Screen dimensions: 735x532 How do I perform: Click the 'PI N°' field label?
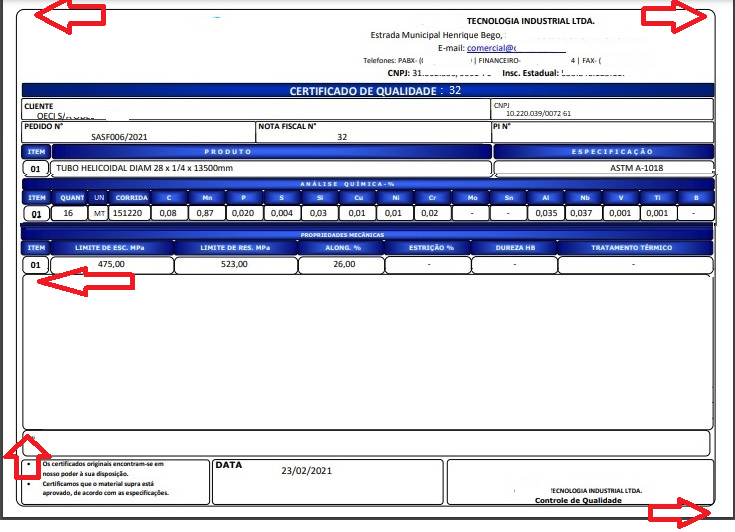502,126
